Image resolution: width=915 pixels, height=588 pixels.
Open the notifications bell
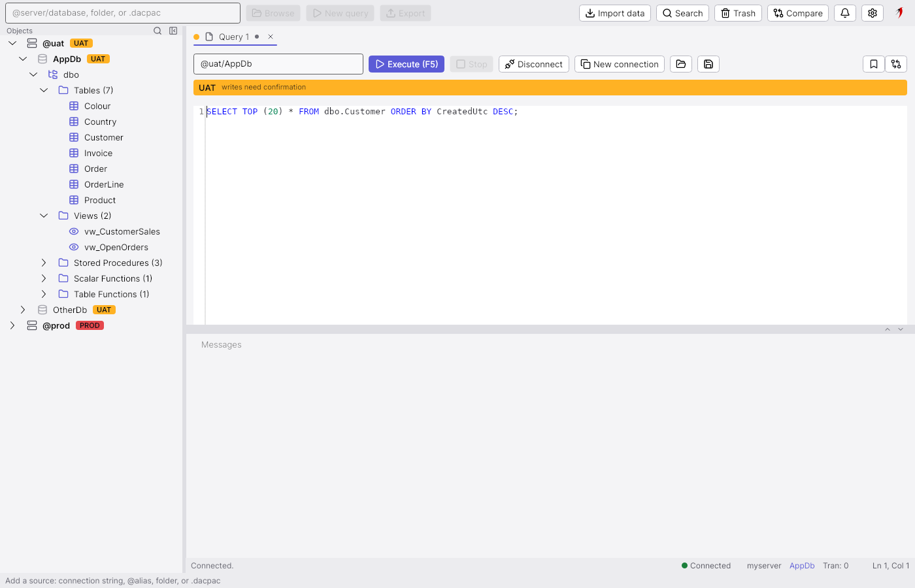[x=845, y=13]
